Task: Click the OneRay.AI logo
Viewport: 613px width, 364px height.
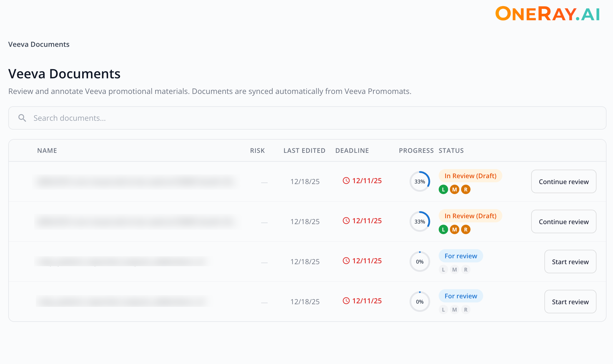Action: [547, 14]
